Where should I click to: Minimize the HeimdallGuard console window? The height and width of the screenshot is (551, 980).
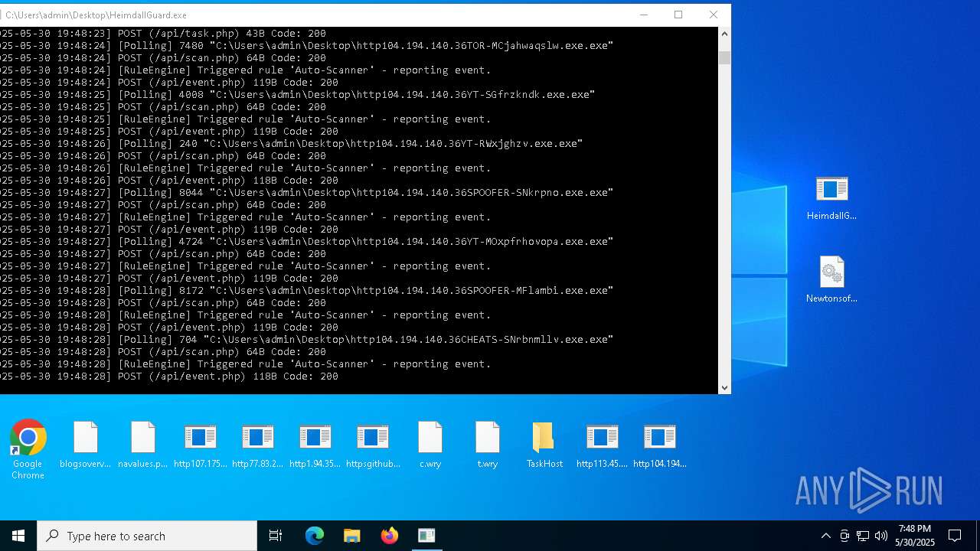643,15
